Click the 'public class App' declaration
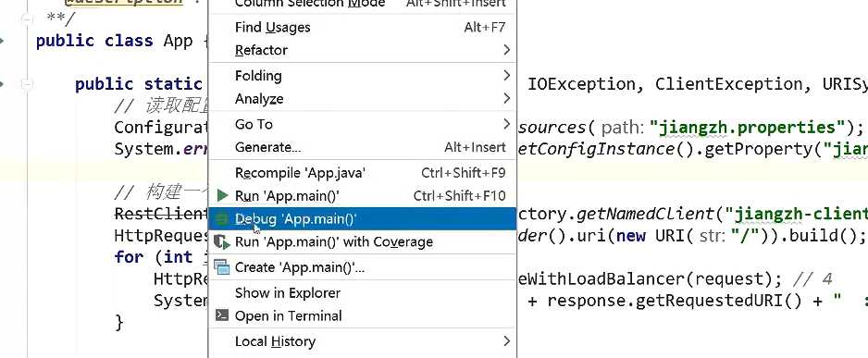The image size is (868, 358). [114, 41]
